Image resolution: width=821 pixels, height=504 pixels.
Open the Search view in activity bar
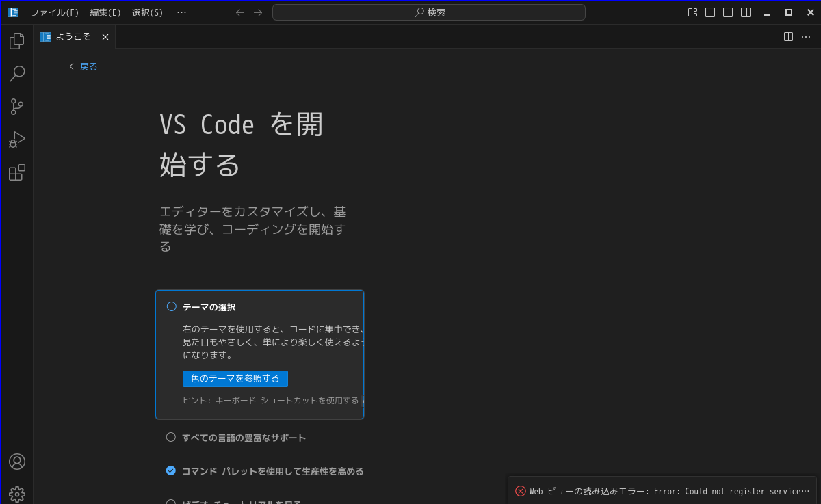[16, 74]
